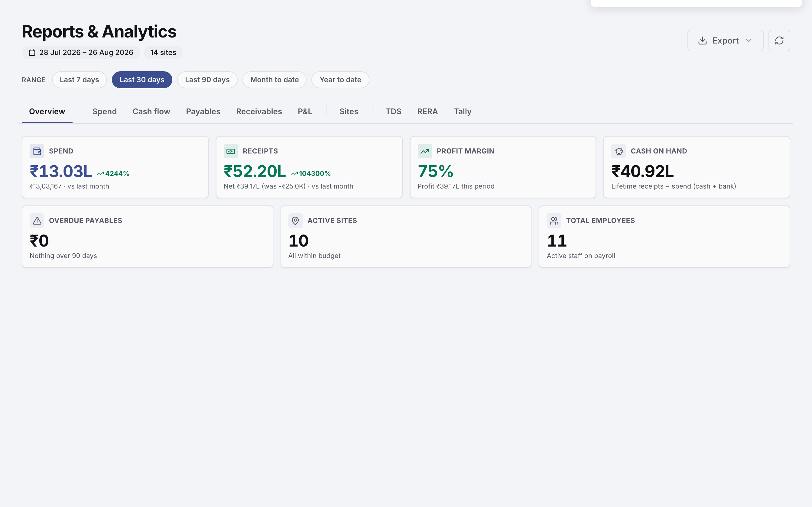Click the OVERDUE PAYABLES card title
Screen dimensions: 812x507
tap(86, 221)
